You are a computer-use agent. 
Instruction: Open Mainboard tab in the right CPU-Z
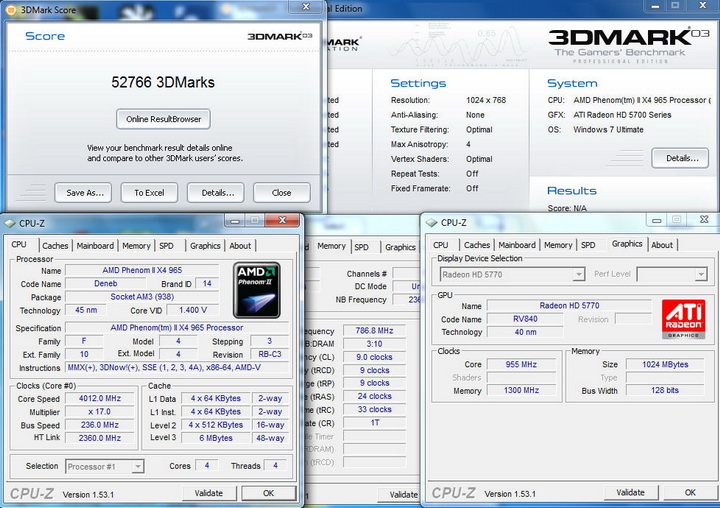tap(517, 245)
